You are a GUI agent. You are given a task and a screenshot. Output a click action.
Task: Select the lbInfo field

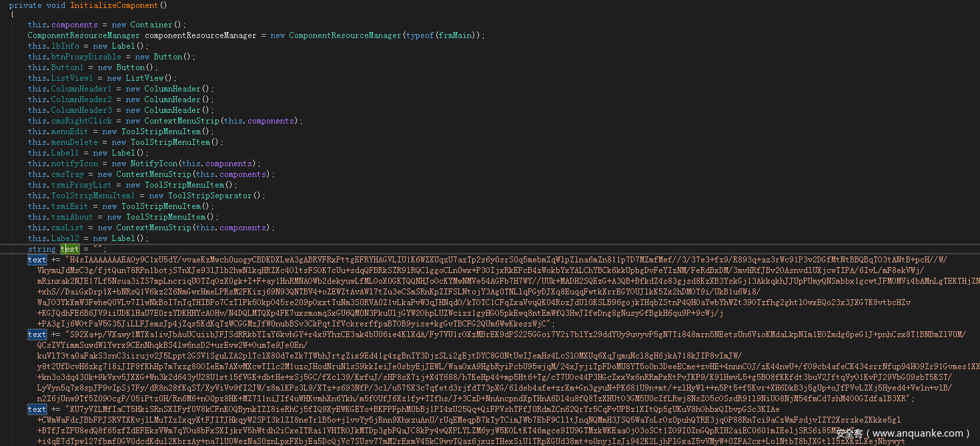pos(65,46)
